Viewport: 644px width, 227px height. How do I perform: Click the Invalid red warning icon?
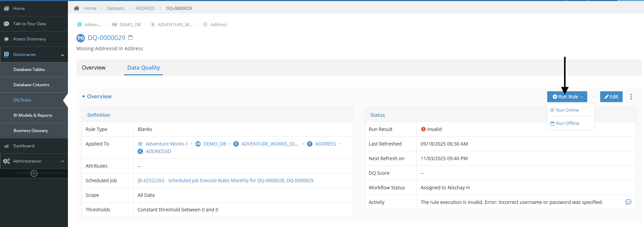click(x=423, y=129)
